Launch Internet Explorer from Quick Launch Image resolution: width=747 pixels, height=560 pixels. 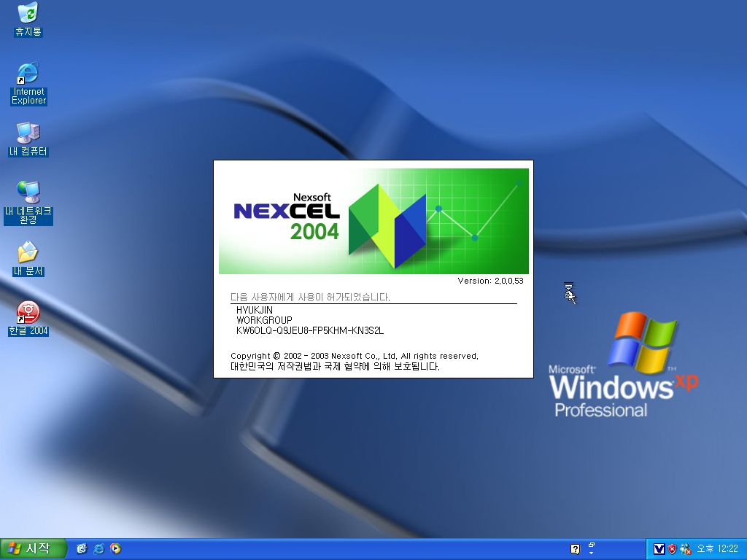(99, 548)
